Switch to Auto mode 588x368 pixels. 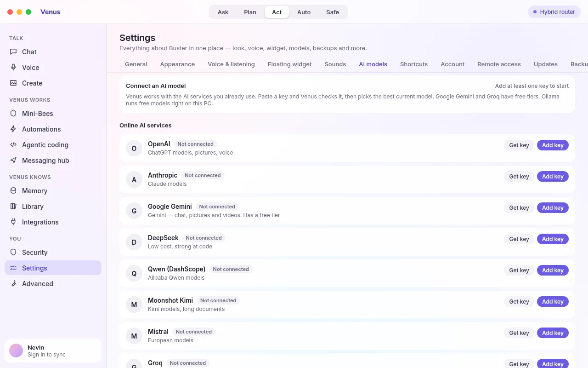point(304,12)
